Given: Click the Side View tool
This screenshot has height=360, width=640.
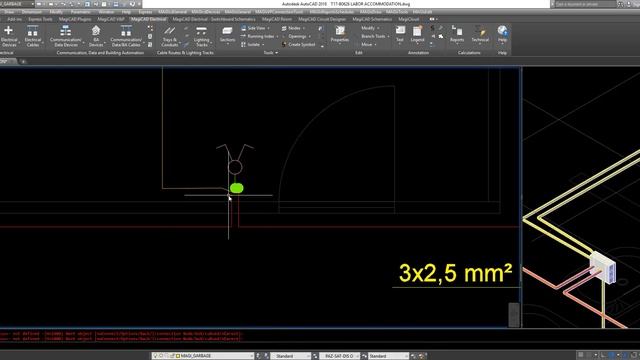Looking at the screenshot, I should pyautogui.click(x=255, y=28).
